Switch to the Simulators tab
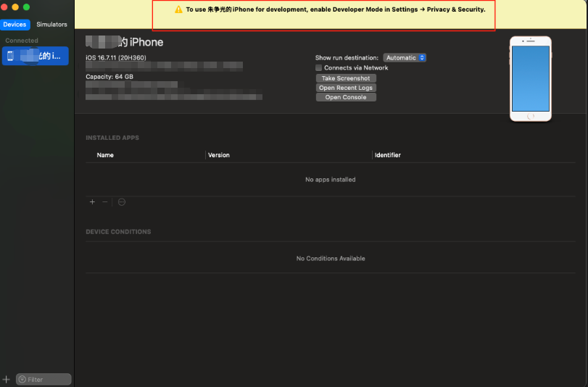This screenshot has width=588, height=387. pyautogui.click(x=51, y=25)
